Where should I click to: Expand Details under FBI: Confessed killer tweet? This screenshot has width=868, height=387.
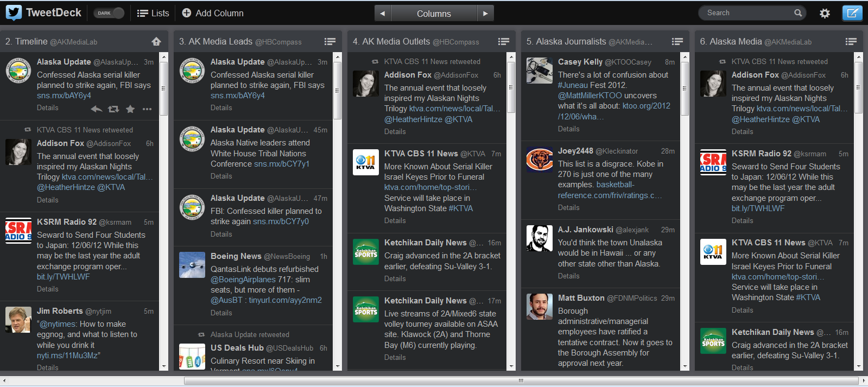coord(221,234)
